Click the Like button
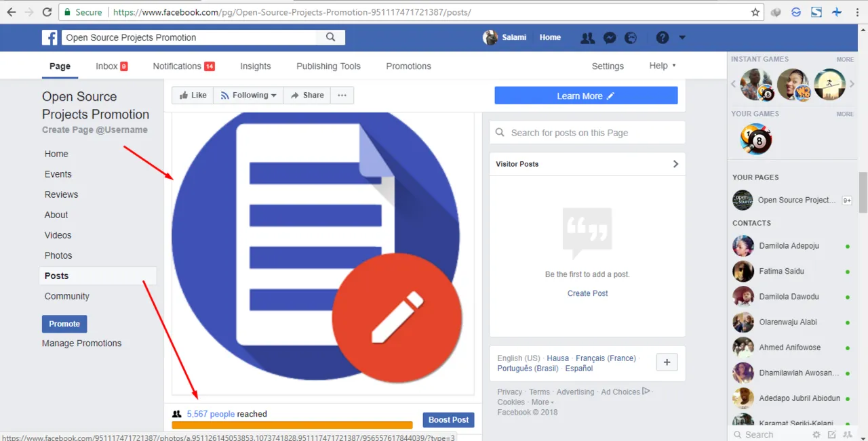 coord(193,96)
